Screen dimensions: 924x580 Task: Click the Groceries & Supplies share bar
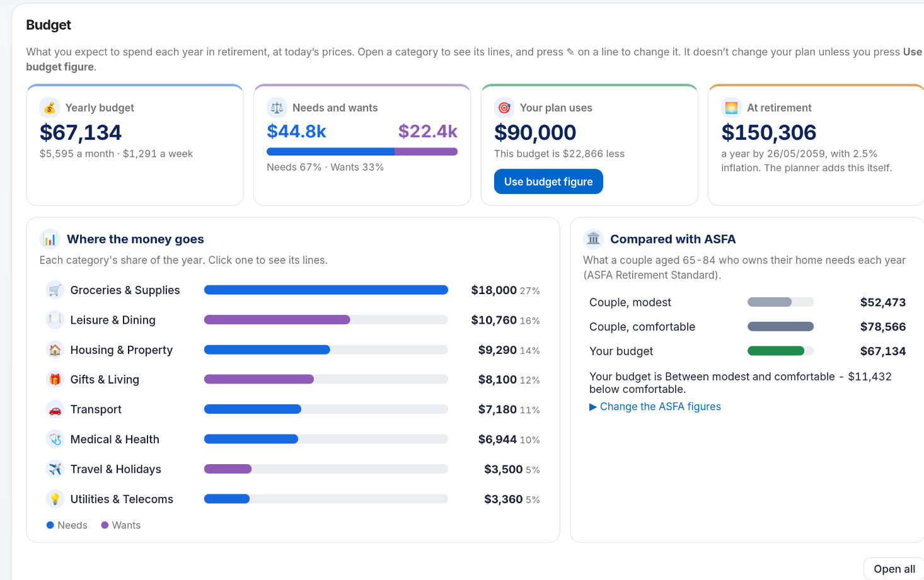[326, 290]
